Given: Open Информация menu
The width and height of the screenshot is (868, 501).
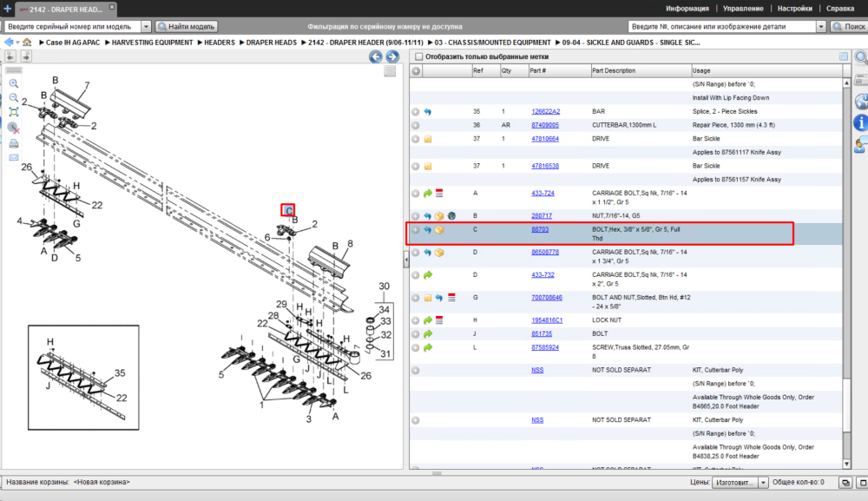Looking at the screenshot, I should [687, 9].
